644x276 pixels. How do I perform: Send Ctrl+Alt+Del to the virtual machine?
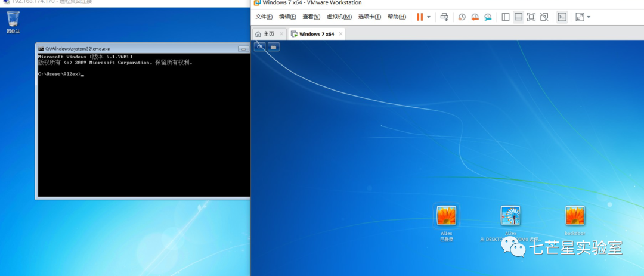pos(444,17)
